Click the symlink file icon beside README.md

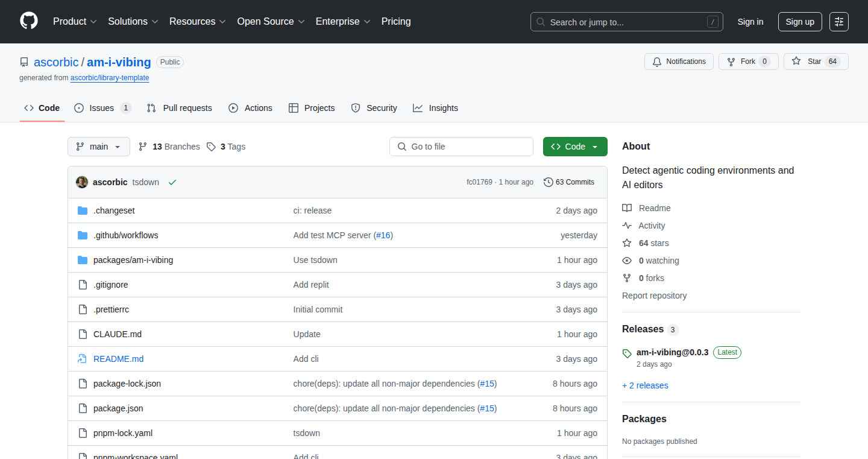click(83, 359)
